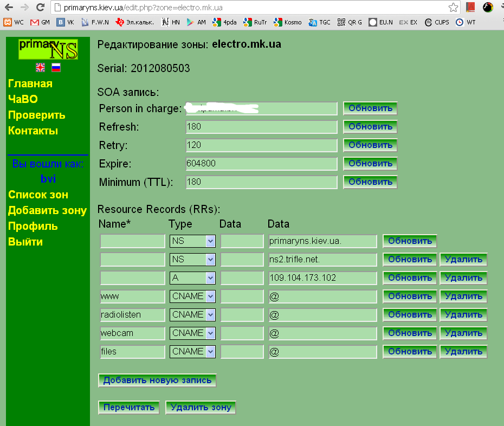Open Type dropdown for the webcam record
Screen dimensions: 504x426
tap(192, 333)
